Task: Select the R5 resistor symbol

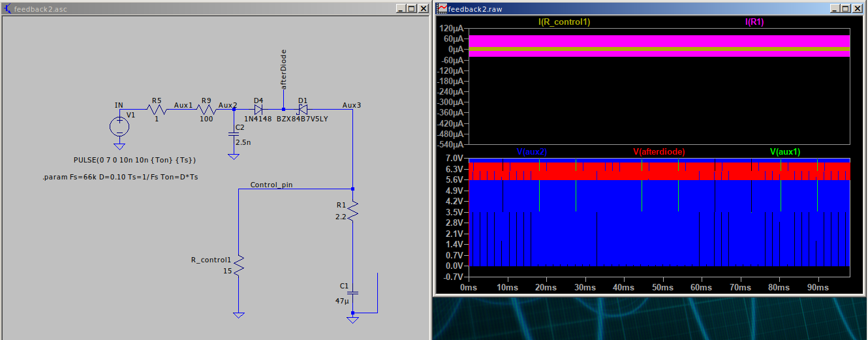Action: [157, 110]
